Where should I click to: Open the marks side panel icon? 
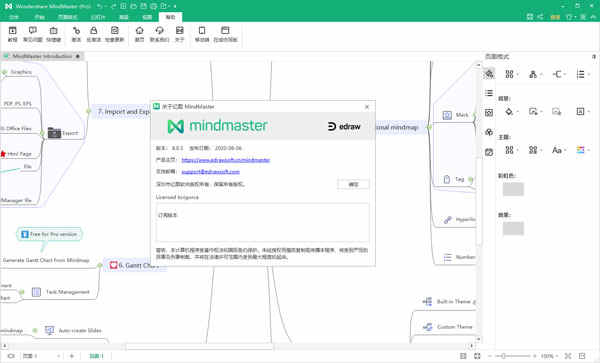489,132
